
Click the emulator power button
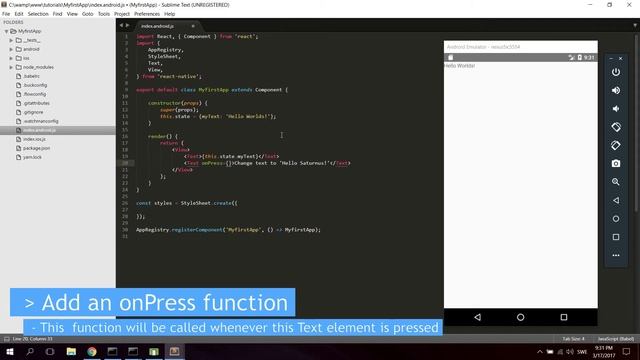pyautogui.click(x=616, y=72)
